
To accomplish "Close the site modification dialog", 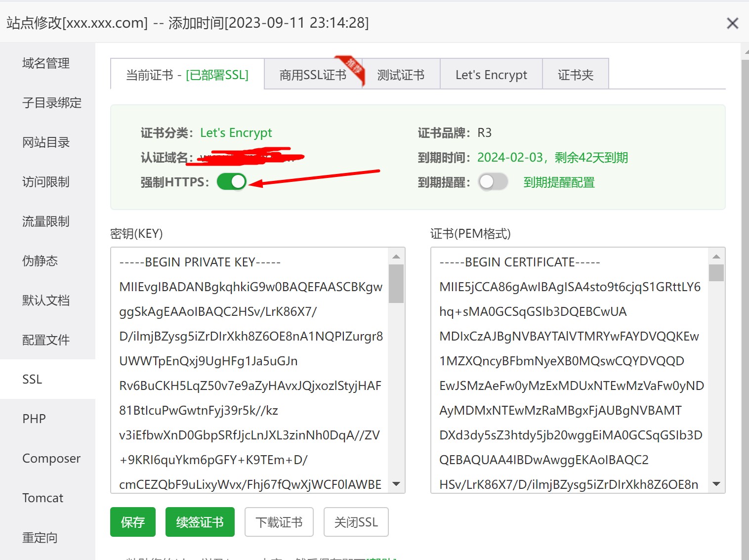I will (x=732, y=23).
